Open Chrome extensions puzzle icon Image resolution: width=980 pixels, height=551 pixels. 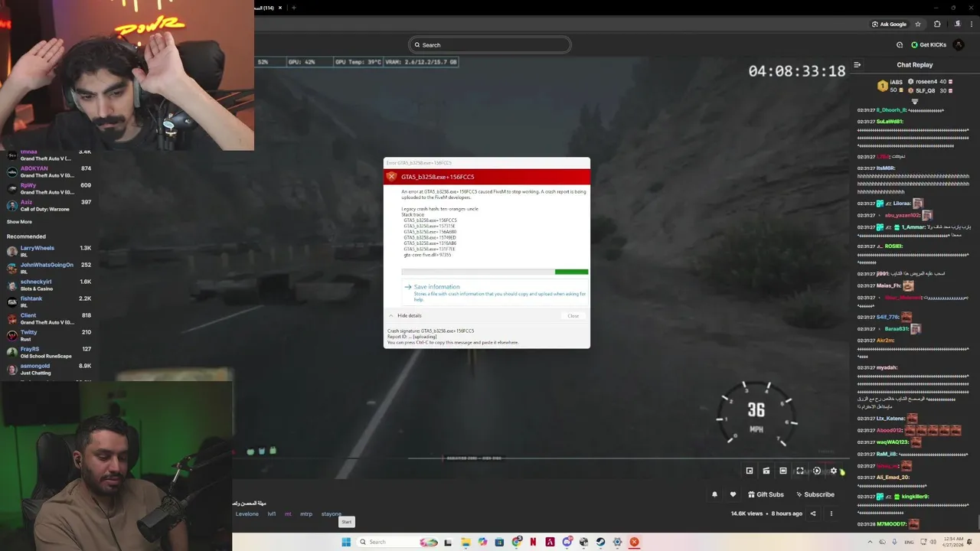pos(936,24)
